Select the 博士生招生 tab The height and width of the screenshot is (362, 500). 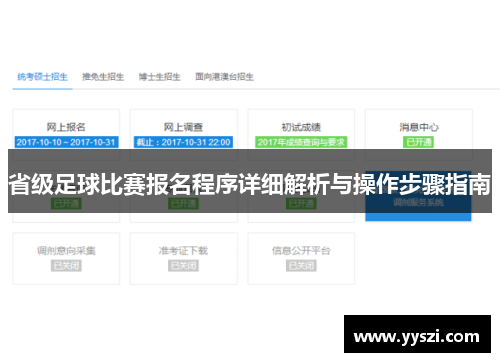coord(159,77)
